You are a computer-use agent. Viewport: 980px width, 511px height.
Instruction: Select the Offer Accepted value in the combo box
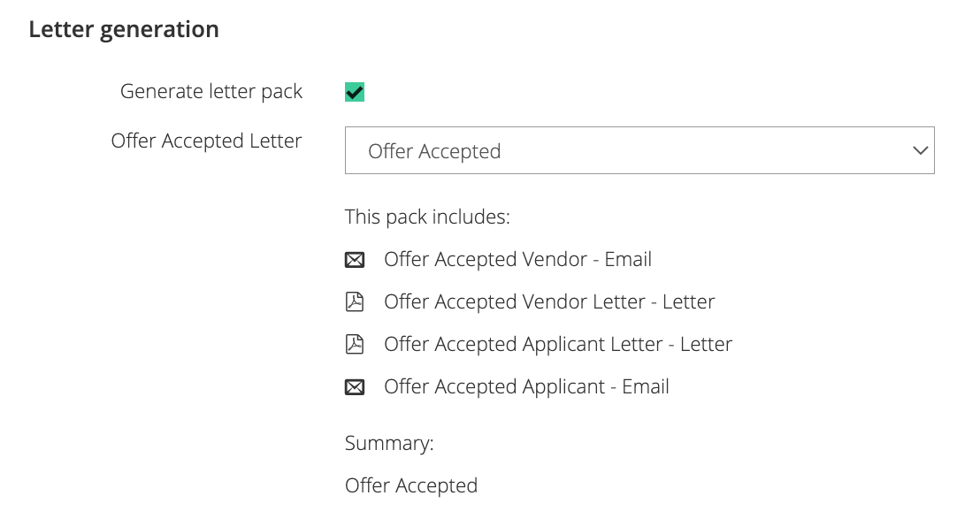coord(434,151)
